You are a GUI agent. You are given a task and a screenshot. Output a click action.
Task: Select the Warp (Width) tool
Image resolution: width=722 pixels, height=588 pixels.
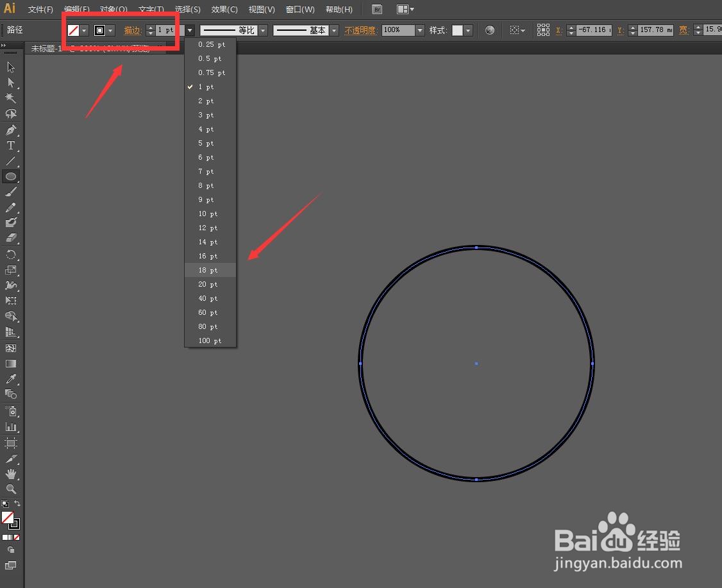click(x=11, y=285)
